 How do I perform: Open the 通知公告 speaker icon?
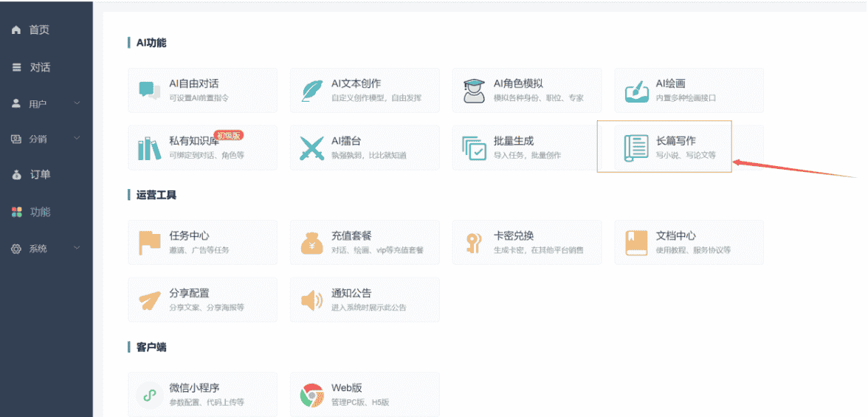(311, 300)
